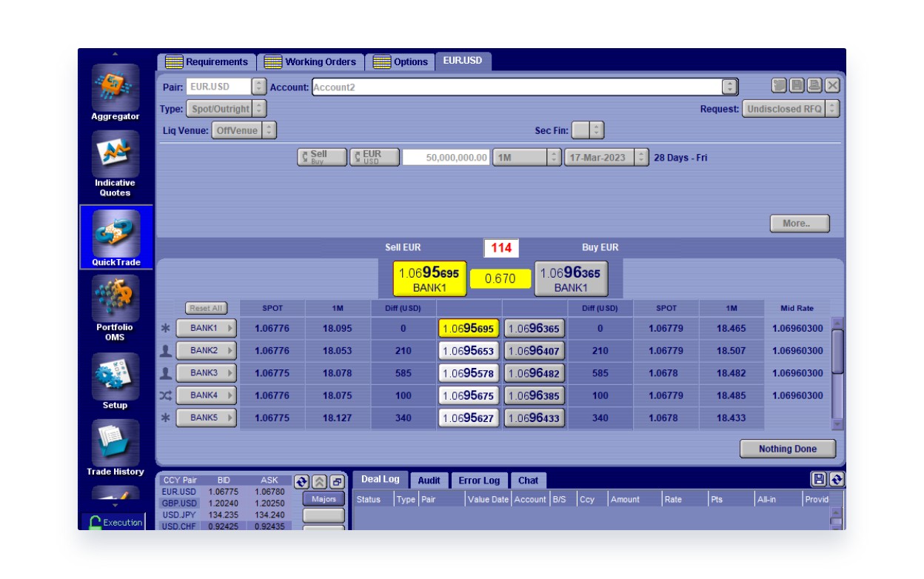This screenshot has height=579, width=924.
Task: Open the Indicative Quotes module
Action: point(115,164)
